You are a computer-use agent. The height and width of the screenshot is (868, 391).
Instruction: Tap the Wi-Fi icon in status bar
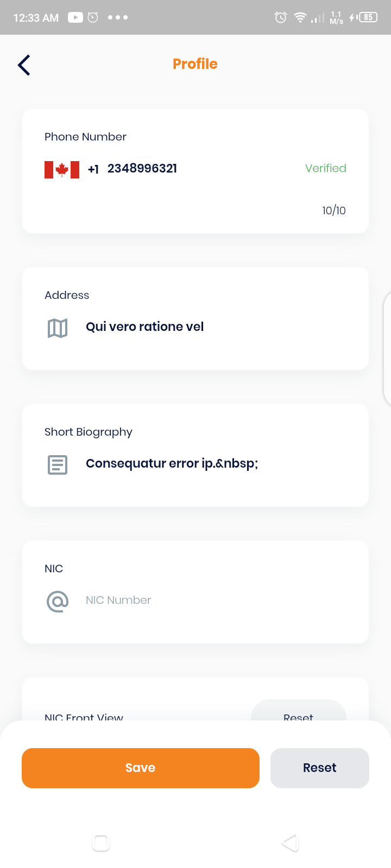(300, 17)
